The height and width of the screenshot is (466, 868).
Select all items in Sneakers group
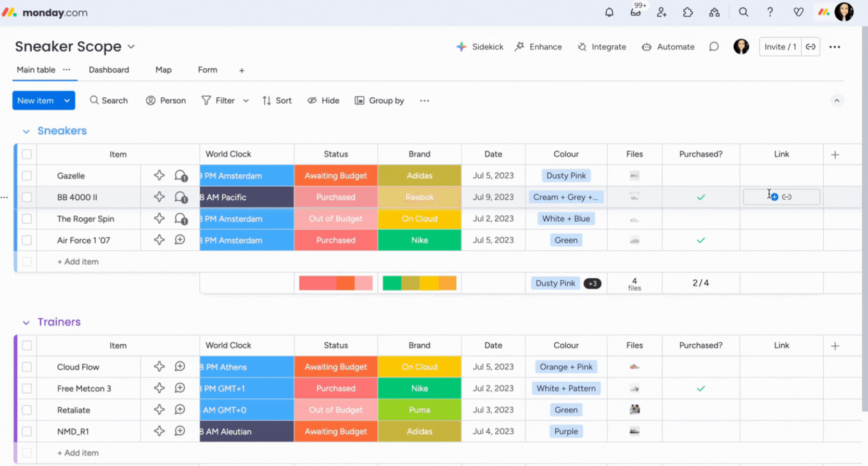coord(27,154)
